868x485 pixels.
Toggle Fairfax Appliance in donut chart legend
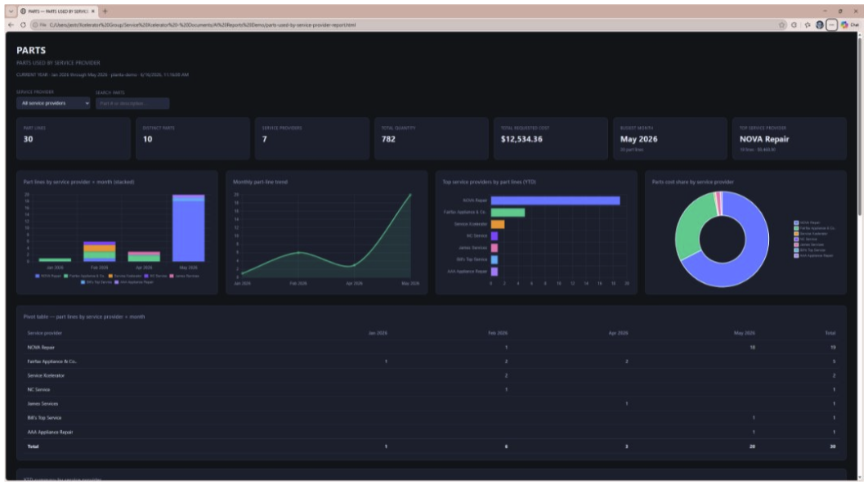[814, 228]
